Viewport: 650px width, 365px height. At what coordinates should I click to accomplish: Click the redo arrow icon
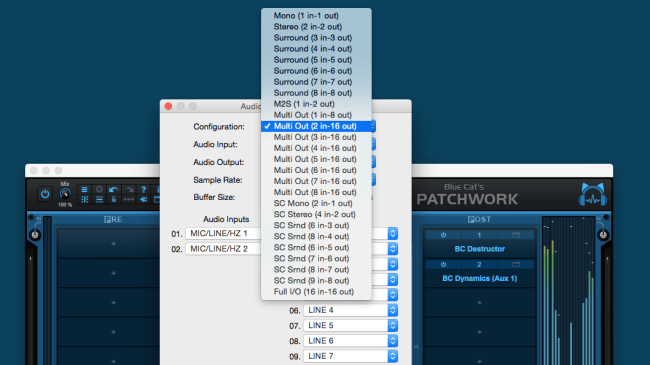coord(129,190)
